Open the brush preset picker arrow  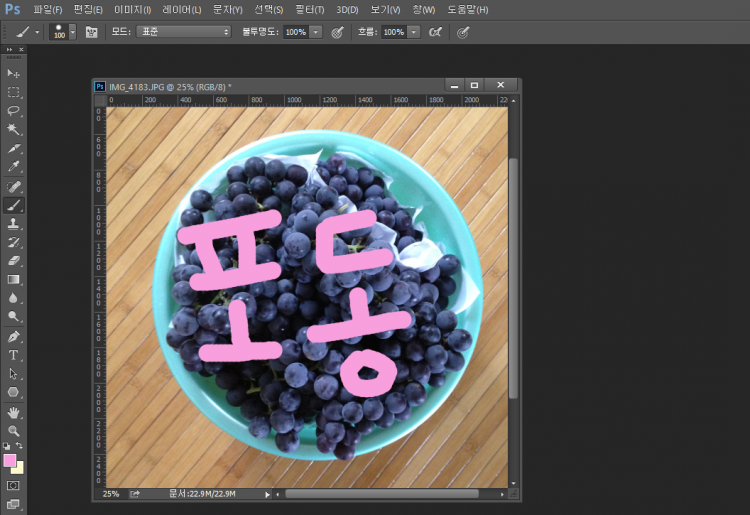pos(73,32)
